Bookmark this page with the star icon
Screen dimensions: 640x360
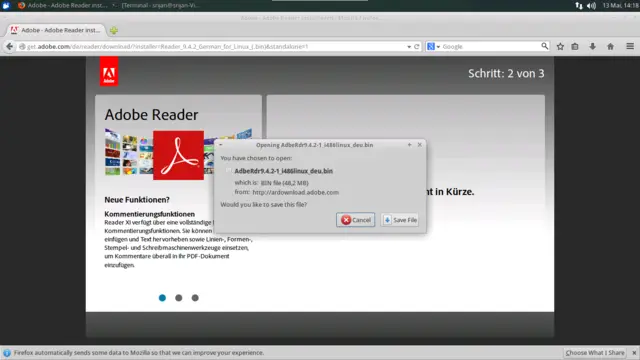pyautogui.click(x=560, y=47)
